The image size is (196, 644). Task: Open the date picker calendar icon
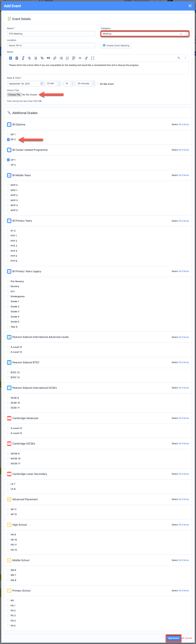point(42,84)
